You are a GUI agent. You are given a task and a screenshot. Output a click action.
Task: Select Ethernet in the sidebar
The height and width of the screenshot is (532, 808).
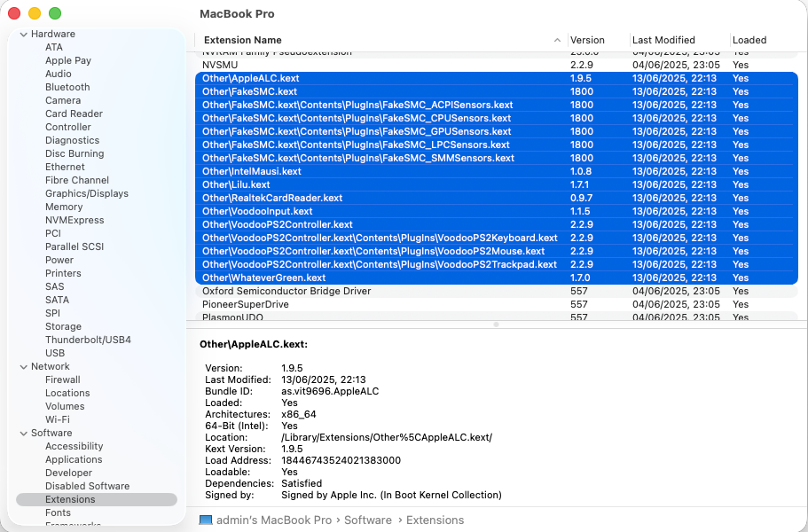[x=65, y=167]
